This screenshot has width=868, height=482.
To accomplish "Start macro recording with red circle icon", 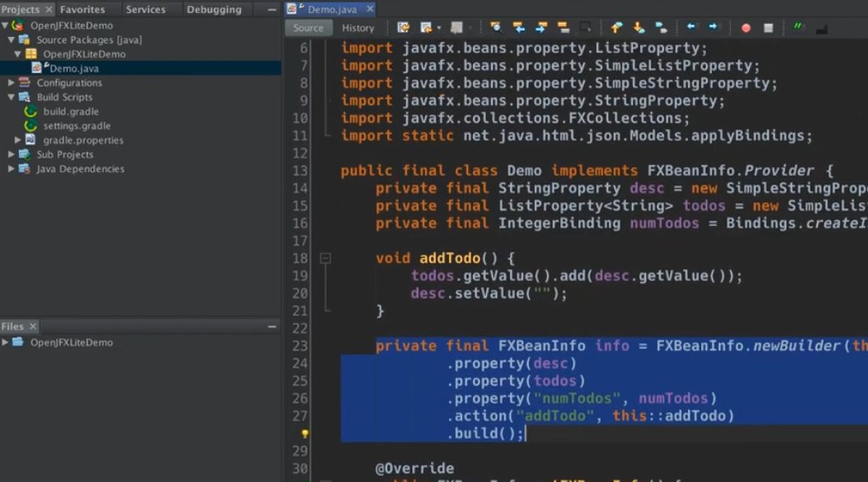I will point(745,27).
